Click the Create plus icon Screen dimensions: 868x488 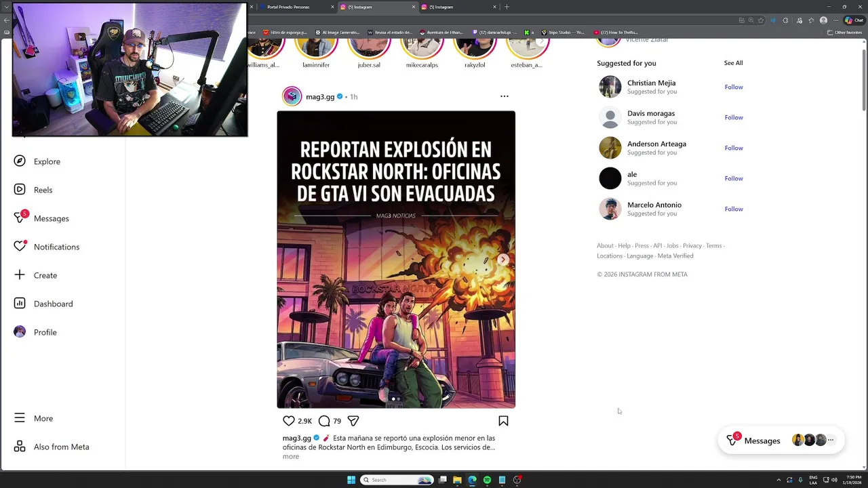(x=20, y=275)
